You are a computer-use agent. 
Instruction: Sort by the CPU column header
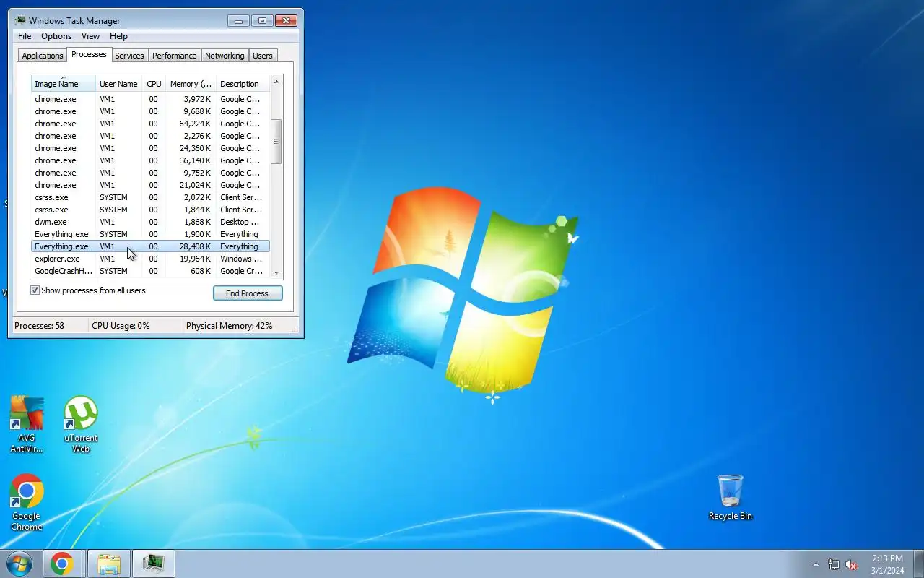click(x=154, y=84)
